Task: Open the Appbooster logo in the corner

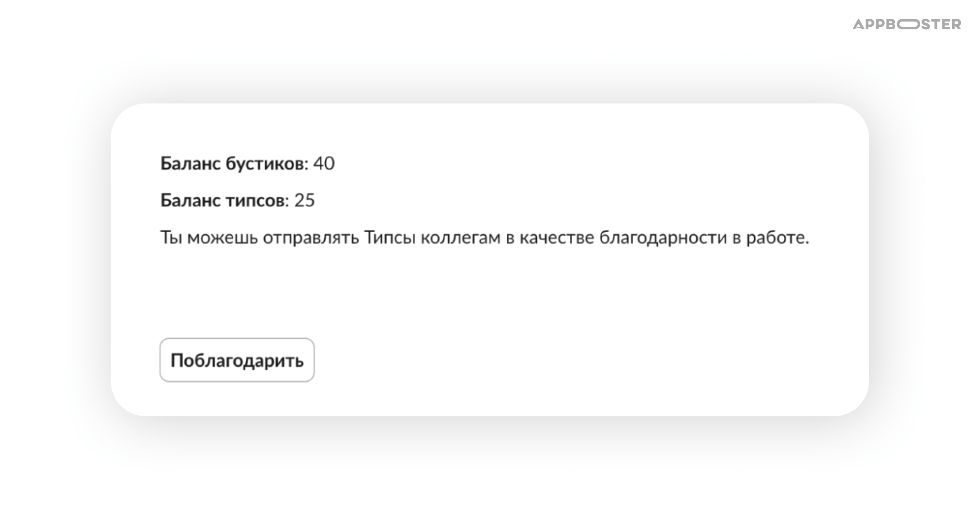Action: [x=907, y=24]
